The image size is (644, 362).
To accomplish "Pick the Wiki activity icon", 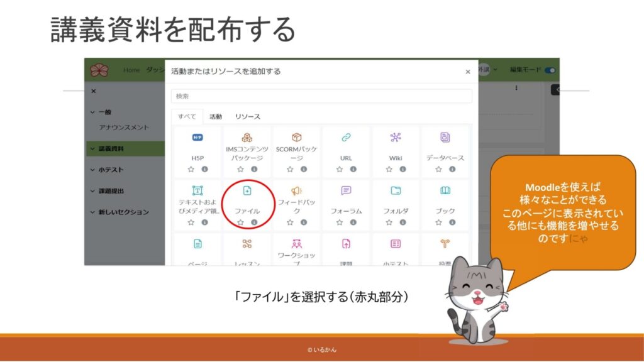I will (x=396, y=138).
